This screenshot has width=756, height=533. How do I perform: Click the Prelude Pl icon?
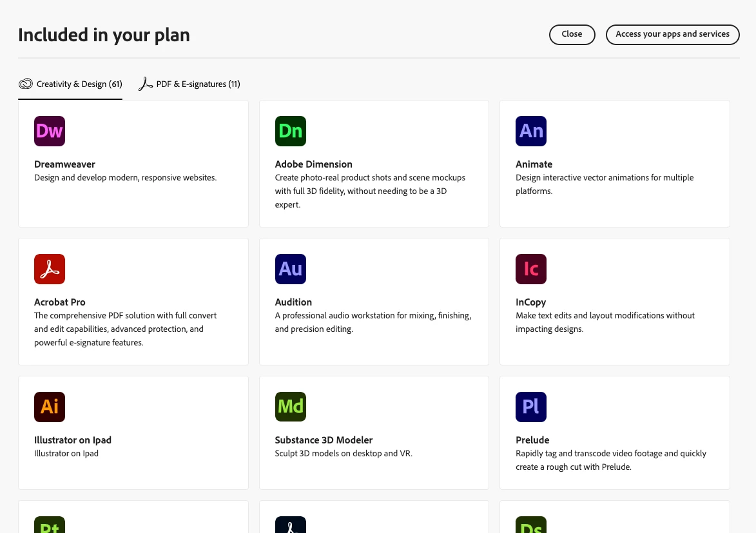click(x=531, y=407)
